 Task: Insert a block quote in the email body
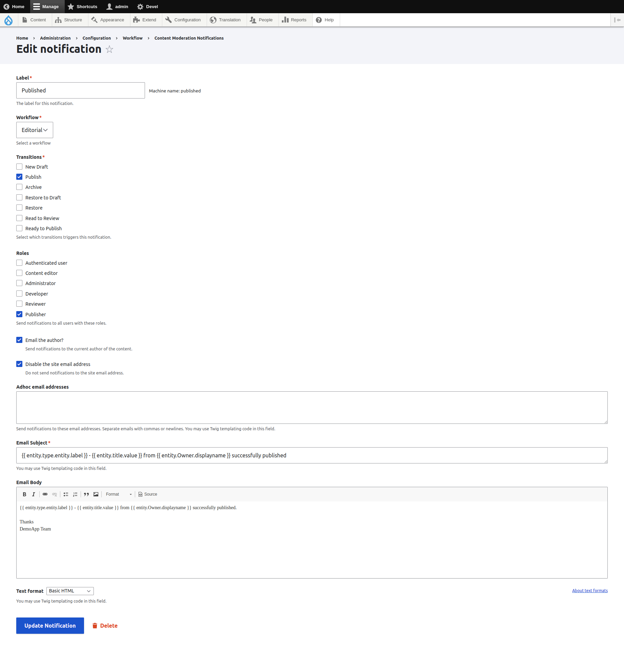pyautogui.click(x=86, y=494)
